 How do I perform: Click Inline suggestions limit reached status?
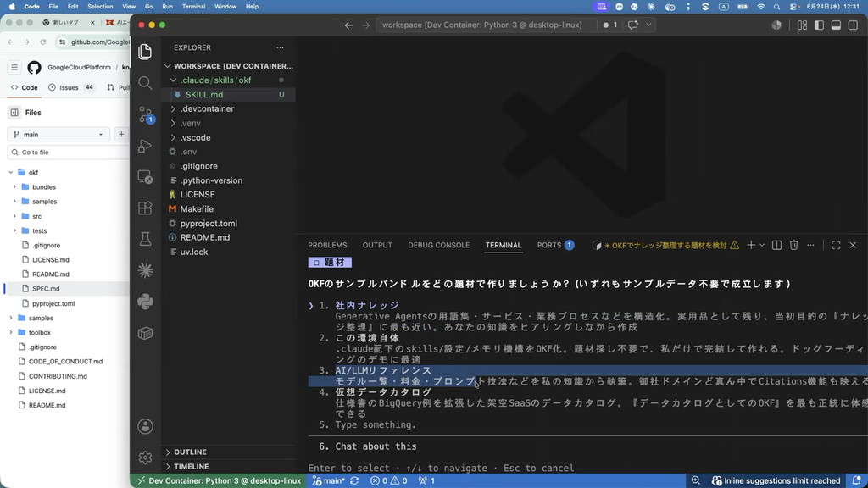(776, 481)
